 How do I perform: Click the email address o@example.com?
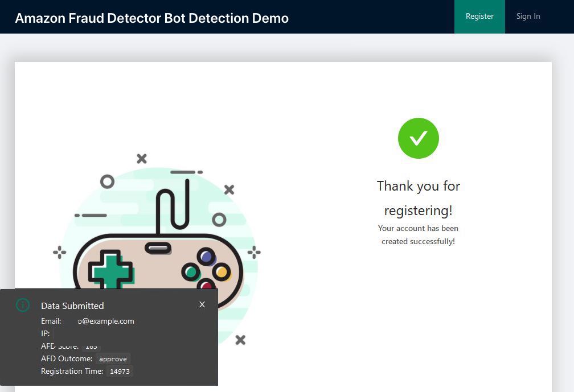[x=106, y=321]
